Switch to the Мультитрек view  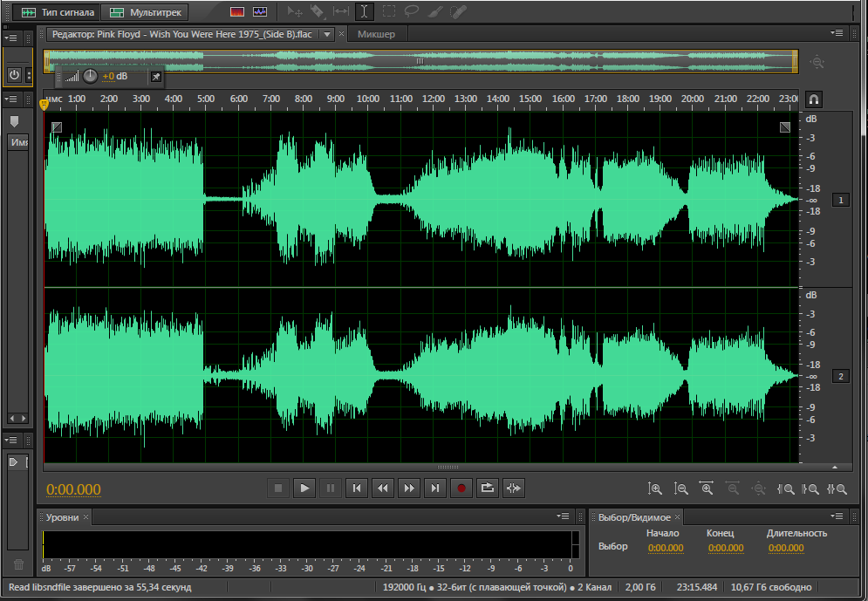[145, 11]
